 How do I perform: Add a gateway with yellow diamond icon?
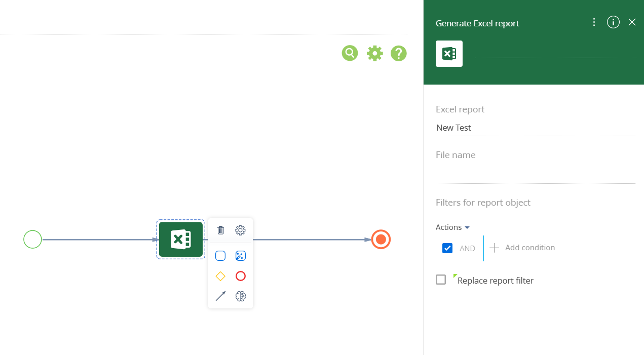click(220, 276)
